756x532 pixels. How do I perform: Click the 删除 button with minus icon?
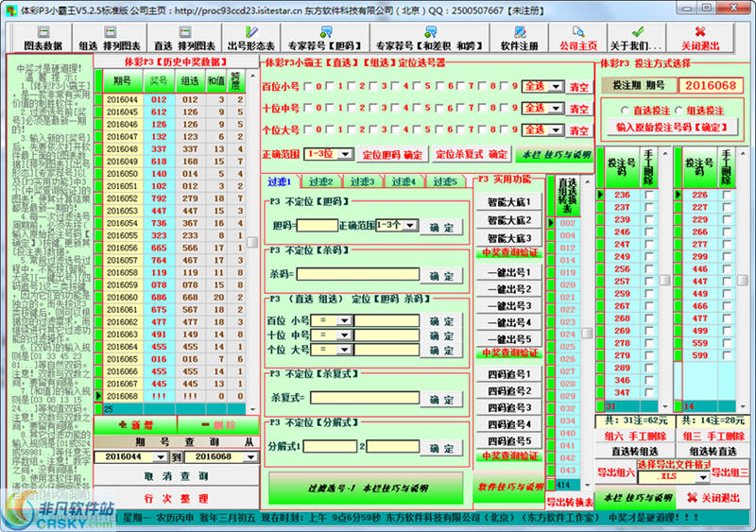(218, 425)
